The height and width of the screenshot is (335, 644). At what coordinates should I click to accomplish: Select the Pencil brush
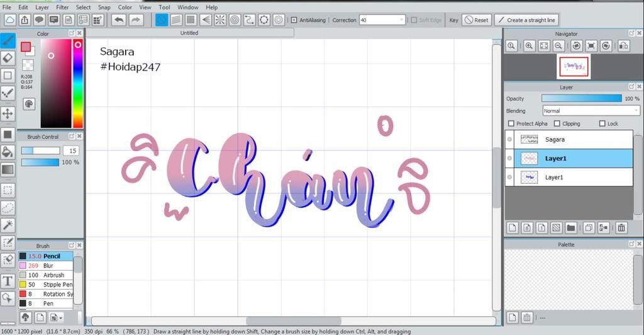pyautogui.click(x=45, y=256)
